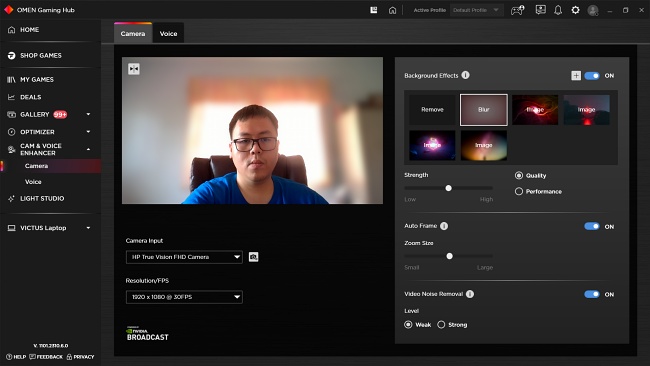
Task: Expand the GALLERY sidebar arrow
Action: 88,114
